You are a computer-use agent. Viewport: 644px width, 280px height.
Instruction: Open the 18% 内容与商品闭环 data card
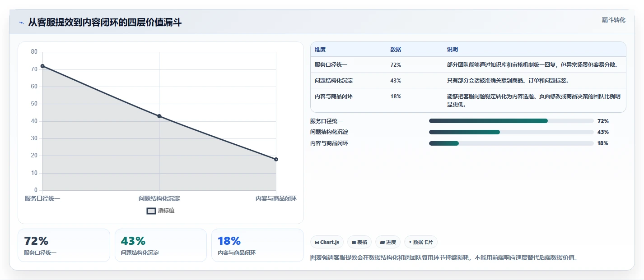(x=257, y=245)
